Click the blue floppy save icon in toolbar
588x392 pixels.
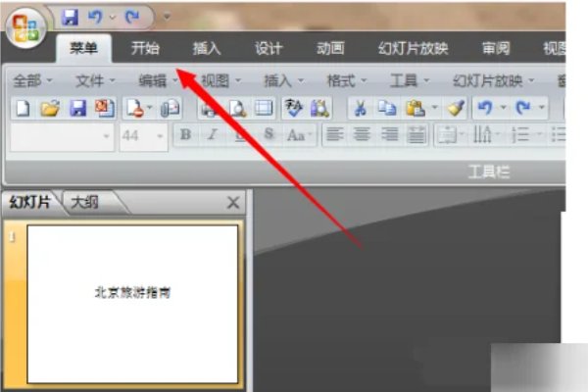point(77,109)
